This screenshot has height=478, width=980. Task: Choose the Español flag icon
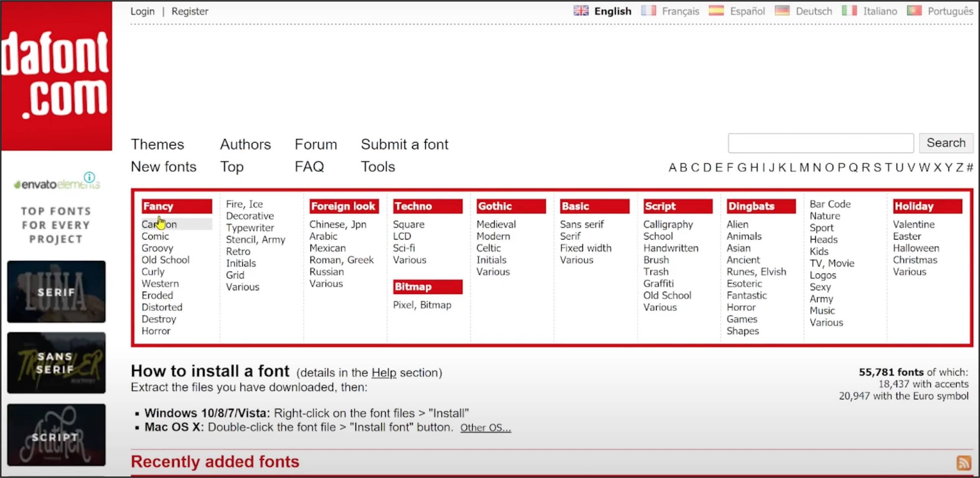pyautogui.click(x=716, y=11)
